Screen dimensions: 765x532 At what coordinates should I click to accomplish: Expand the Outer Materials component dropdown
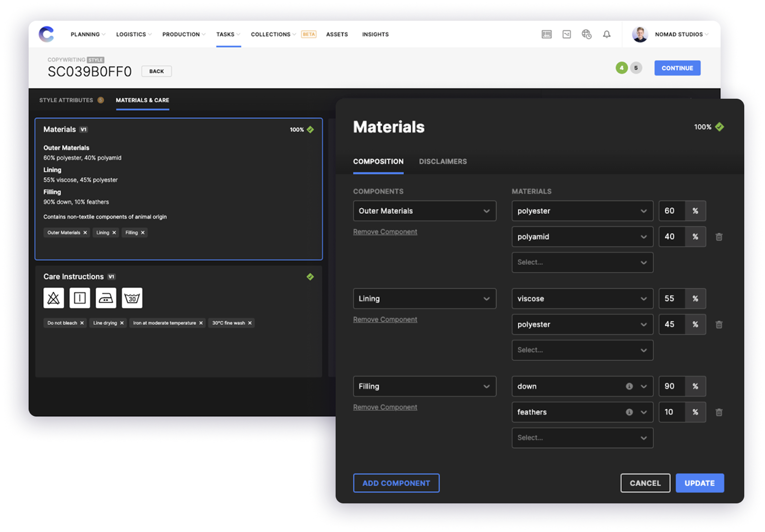click(424, 211)
